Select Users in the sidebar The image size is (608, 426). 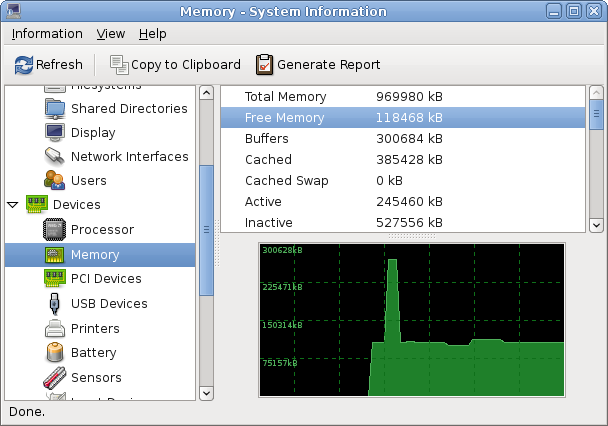click(x=88, y=181)
